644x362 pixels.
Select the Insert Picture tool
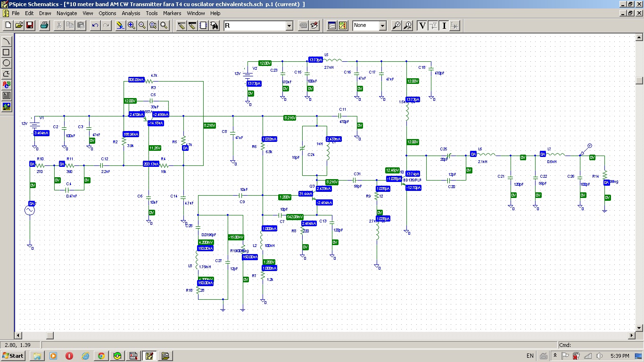point(7,107)
